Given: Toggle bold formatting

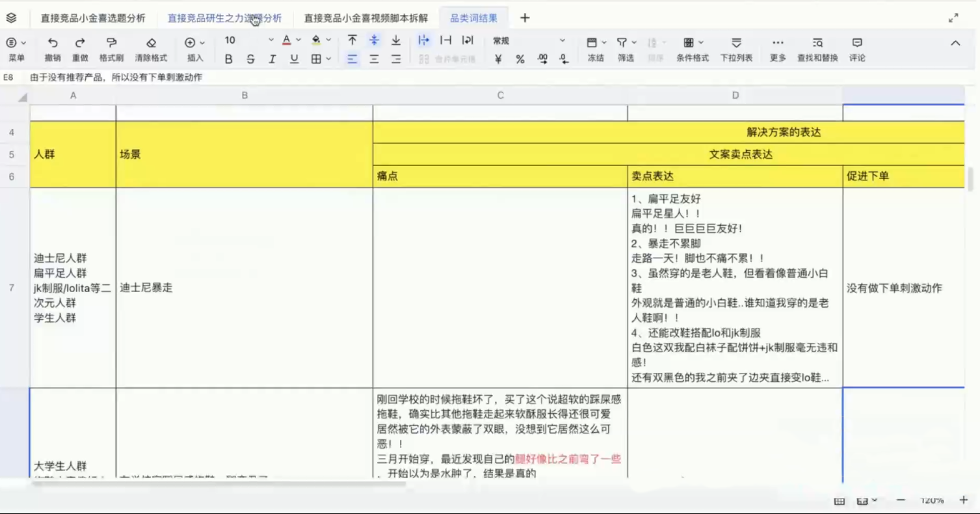Looking at the screenshot, I should click(x=228, y=59).
